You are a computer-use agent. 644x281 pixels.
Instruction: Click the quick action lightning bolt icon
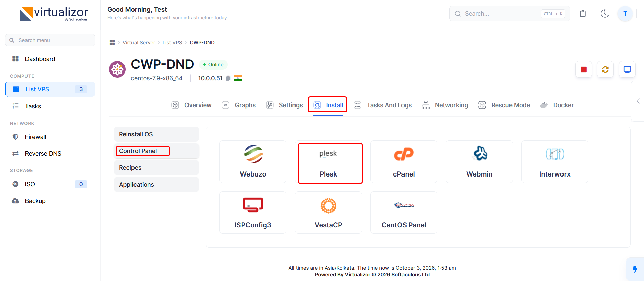pos(635,269)
